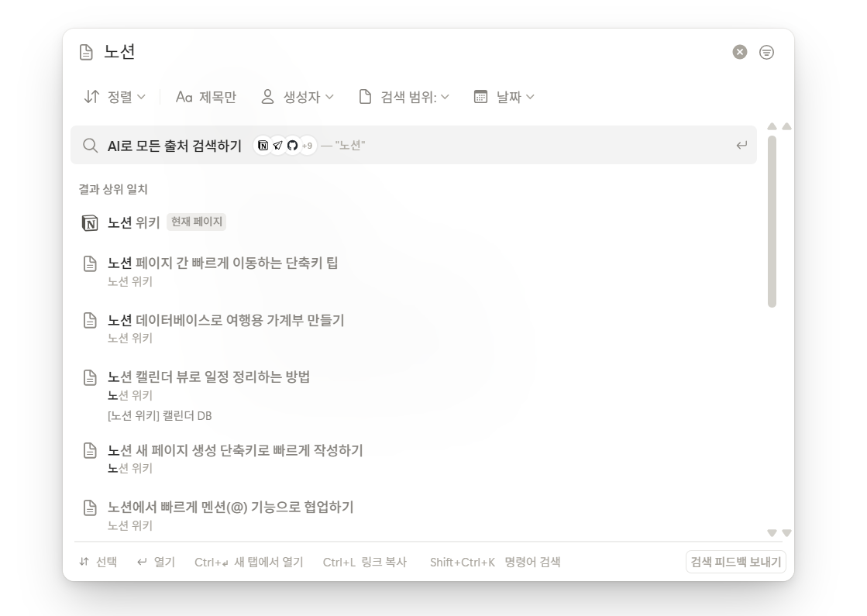Click the enter arrow on the AI search row
867x616 pixels.
tap(743, 145)
